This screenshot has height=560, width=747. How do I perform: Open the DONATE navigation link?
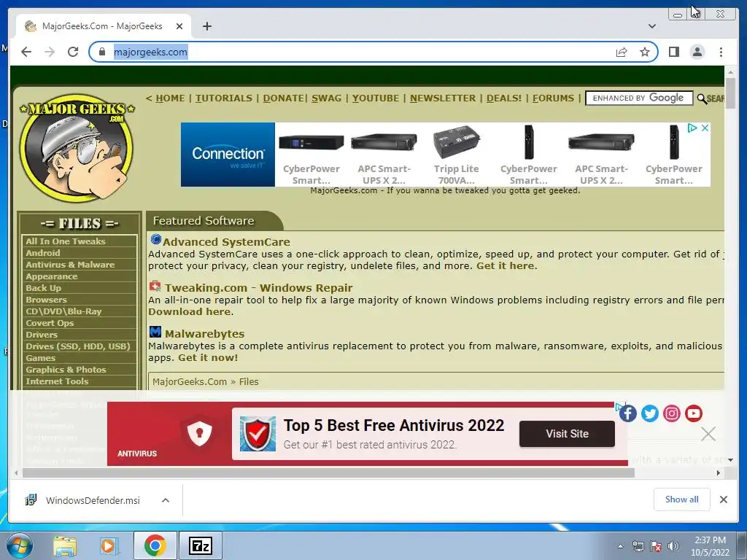[284, 98]
